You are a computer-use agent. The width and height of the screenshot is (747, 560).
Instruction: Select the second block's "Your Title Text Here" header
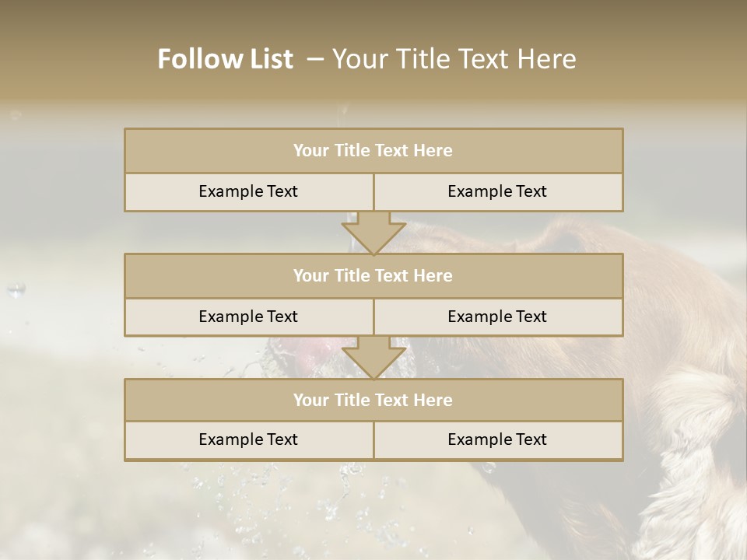coord(373,275)
